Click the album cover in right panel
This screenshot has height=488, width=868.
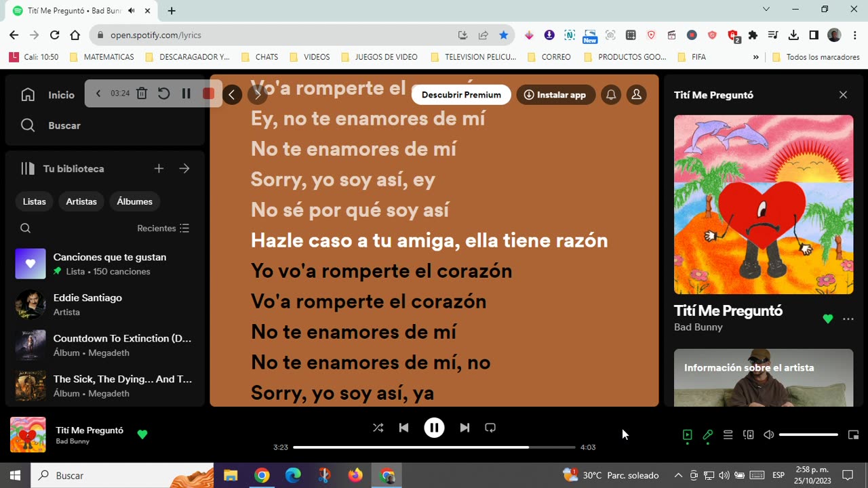tap(764, 205)
